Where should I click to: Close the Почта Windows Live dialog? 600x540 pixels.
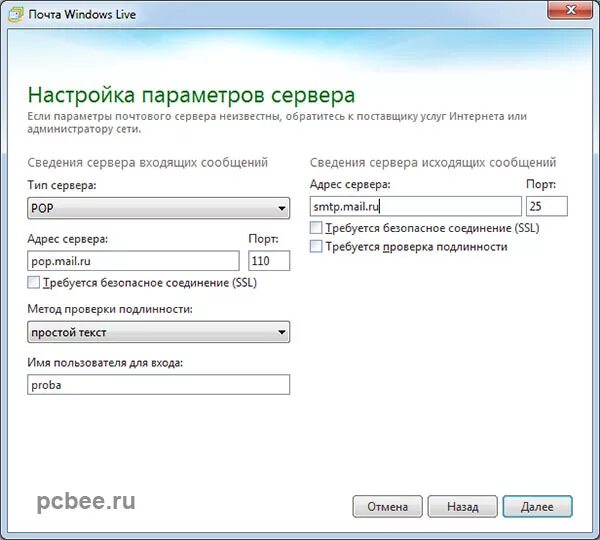point(570,10)
